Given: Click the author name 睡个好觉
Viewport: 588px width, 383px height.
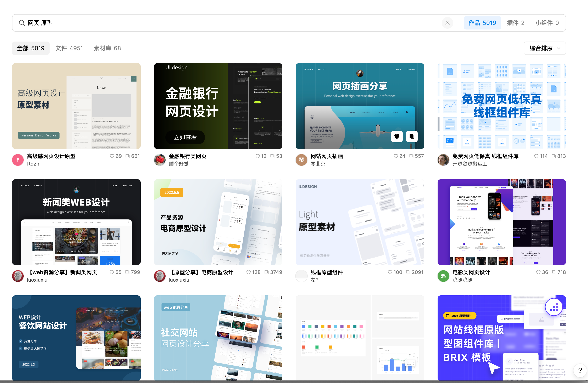Looking at the screenshot, I should (x=179, y=164).
